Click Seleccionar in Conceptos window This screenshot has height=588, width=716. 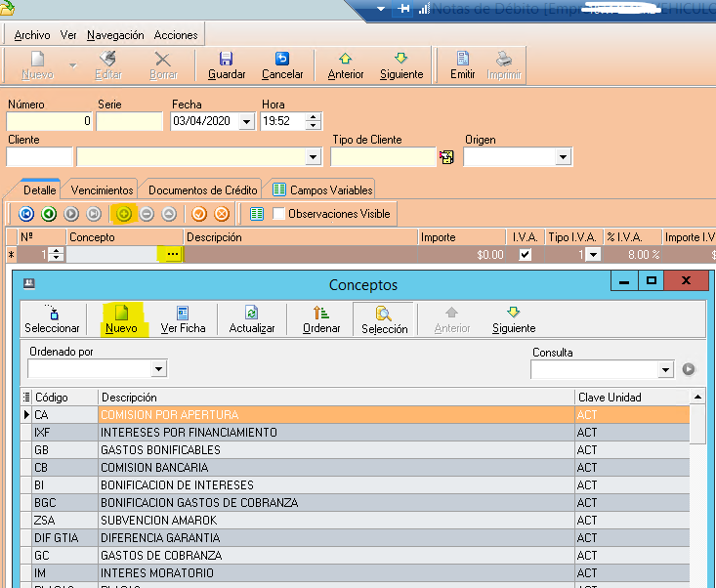(x=52, y=319)
